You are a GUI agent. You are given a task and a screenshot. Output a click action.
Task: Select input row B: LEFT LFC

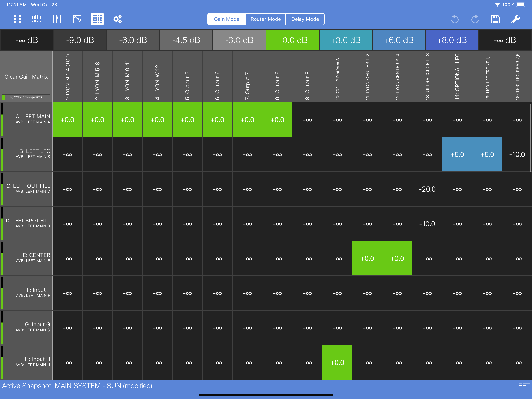pyautogui.click(x=26, y=154)
